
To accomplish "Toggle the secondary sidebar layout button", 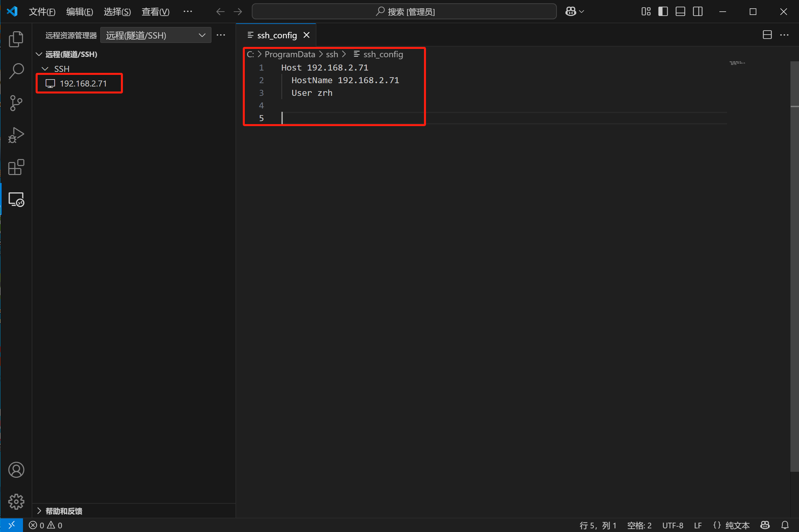I will click(698, 12).
